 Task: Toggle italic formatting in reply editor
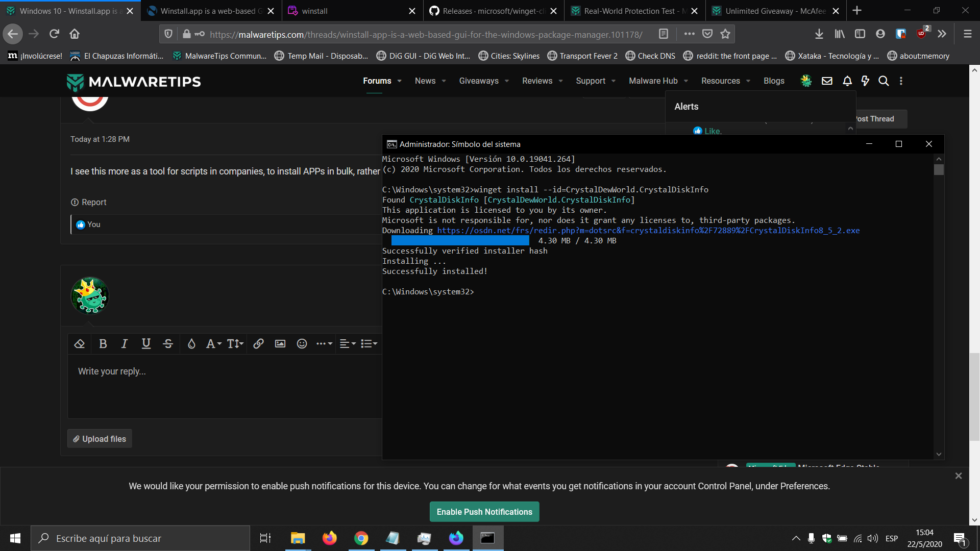124,344
